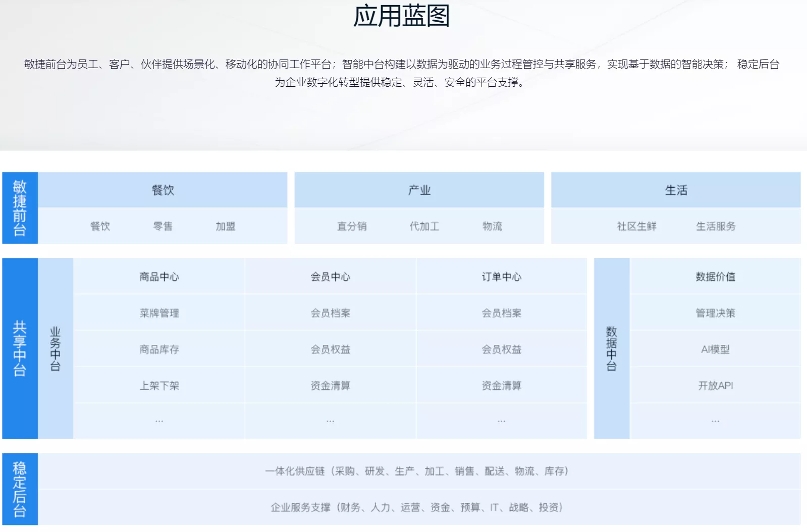Select the 产业 category header
This screenshot has width=807, height=532.
(x=419, y=190)
